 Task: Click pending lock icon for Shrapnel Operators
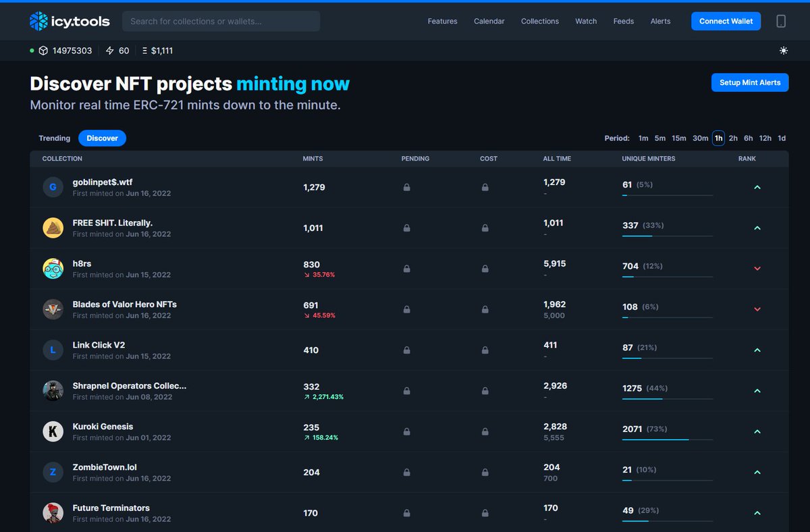[x=406, y=391]
